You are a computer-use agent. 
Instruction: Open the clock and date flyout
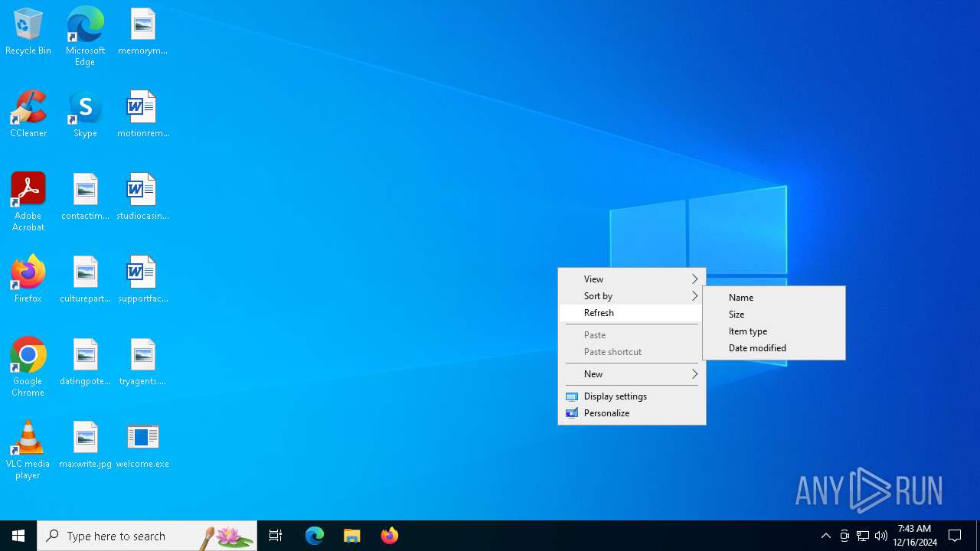point(914,536)
